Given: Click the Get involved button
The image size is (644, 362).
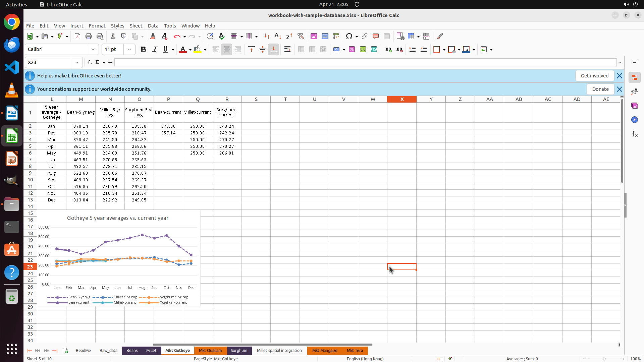Looking at the screenshot, I should click(594, 76).
